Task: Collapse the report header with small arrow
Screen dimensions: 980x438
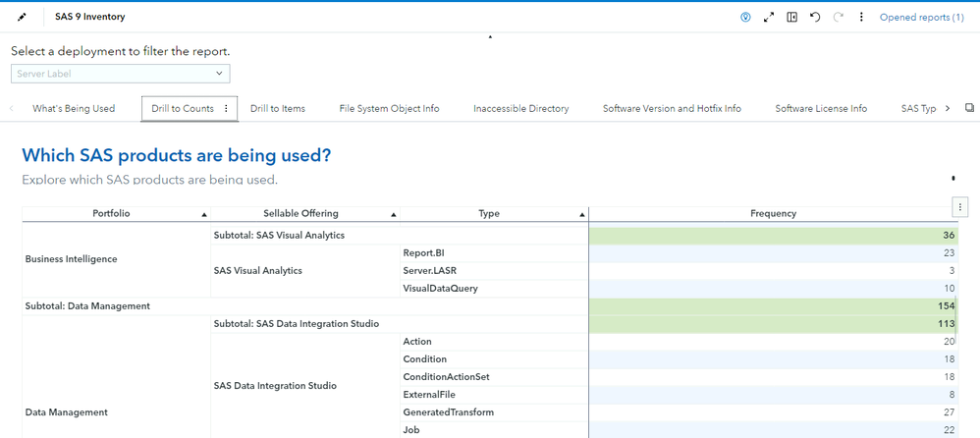Action: [490, 37]
